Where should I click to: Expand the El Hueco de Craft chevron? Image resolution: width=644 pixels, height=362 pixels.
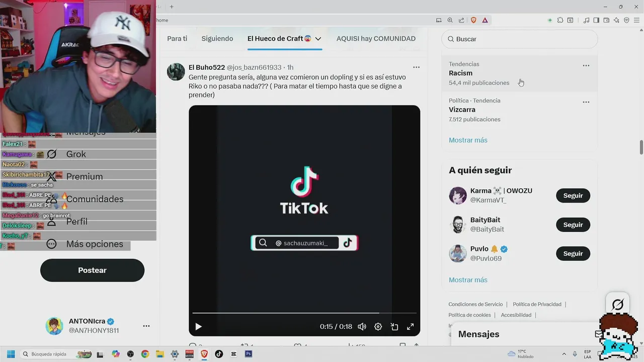coord(318,39)
